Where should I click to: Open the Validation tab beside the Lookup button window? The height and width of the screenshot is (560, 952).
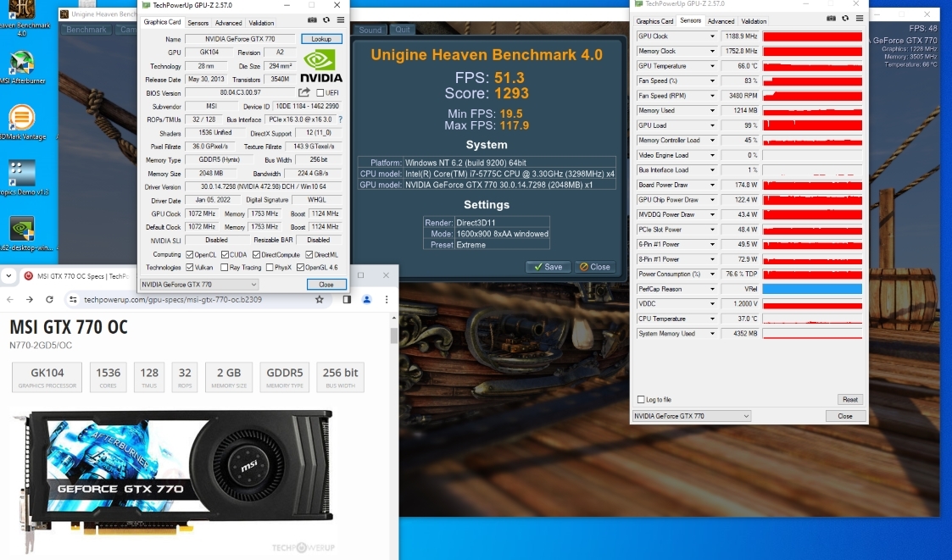(x=261, y=23)
